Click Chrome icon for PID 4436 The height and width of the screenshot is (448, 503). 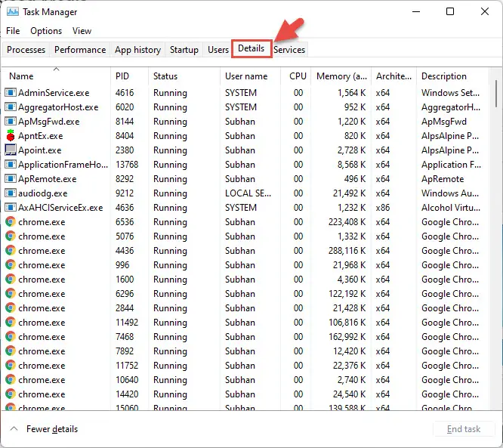pyautogui.click(x=11, y=250)
